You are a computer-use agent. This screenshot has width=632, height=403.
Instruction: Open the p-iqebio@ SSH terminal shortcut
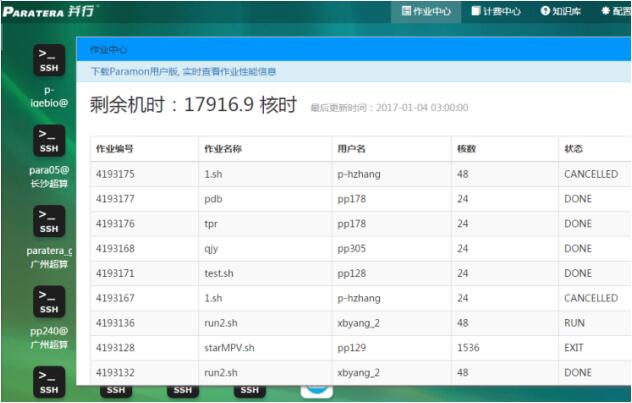(49, 60)
